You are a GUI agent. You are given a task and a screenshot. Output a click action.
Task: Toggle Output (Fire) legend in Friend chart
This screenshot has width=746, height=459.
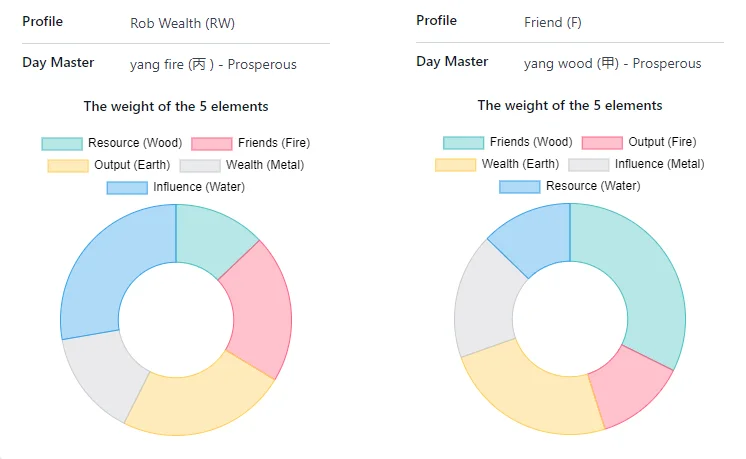click(661, 142)
